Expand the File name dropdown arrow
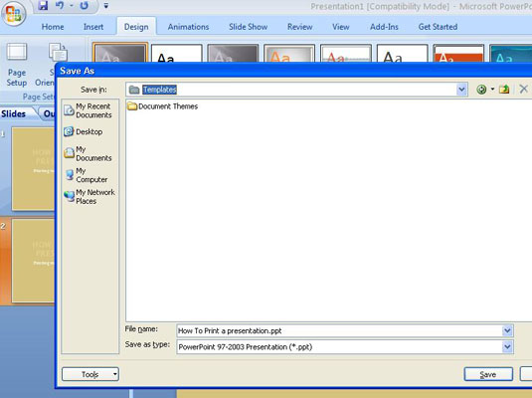This screenshot has height=398, width=532. [x=507, y=330]
